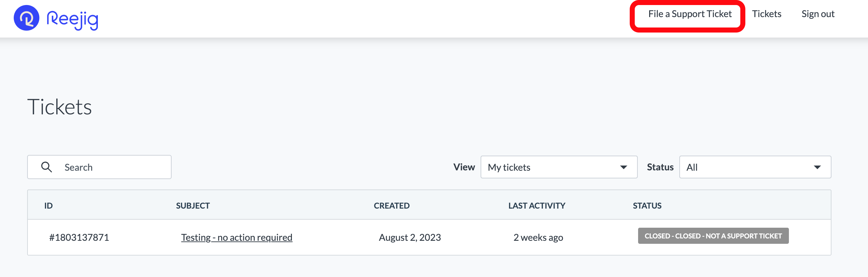The height and width of the screenshot is (277, 868).
Task: Sort by the CREATED column header
Action: (391, 206)
